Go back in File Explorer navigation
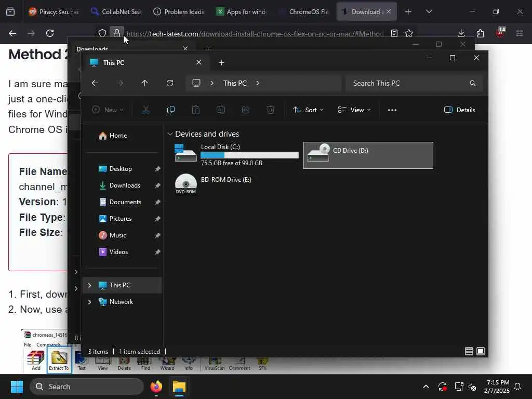Image resolution: width=532 pixels, height=399 pixels. (x=95, y=83)
